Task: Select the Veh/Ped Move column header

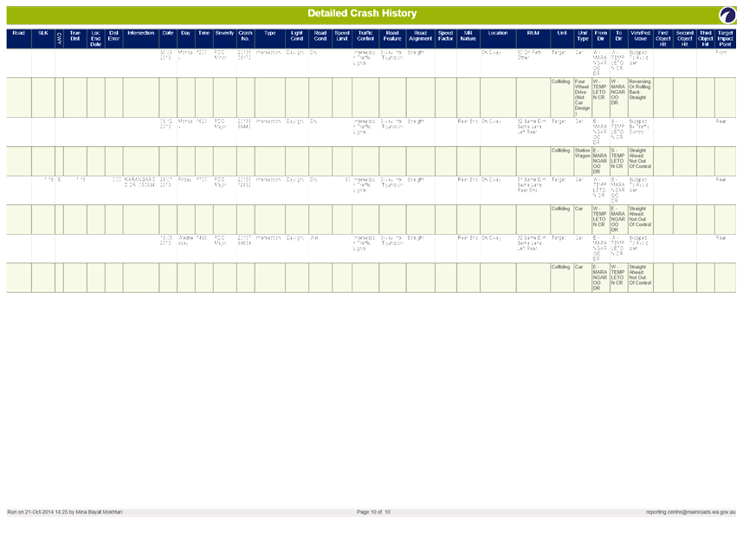Action: (641, 39)
